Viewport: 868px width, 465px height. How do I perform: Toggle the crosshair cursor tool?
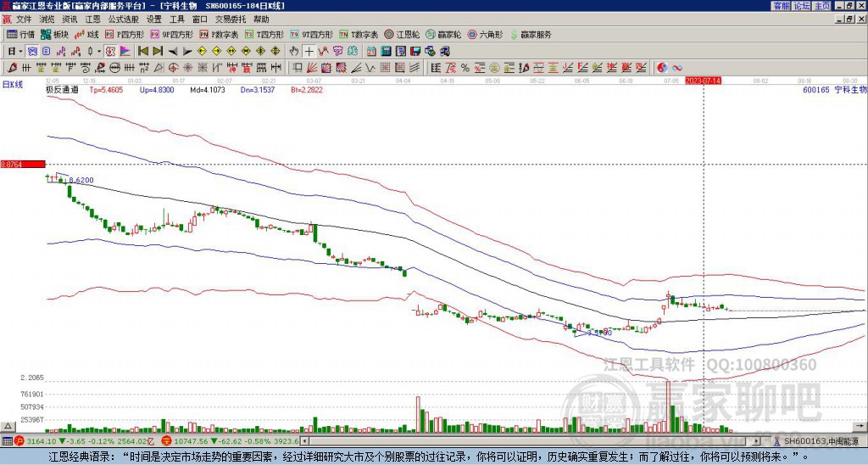pos(309,51)
